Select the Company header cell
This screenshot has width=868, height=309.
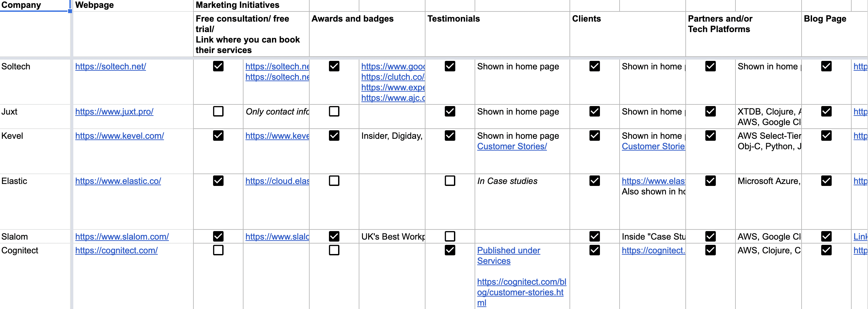pyautogui.click(x=34, y=5)
